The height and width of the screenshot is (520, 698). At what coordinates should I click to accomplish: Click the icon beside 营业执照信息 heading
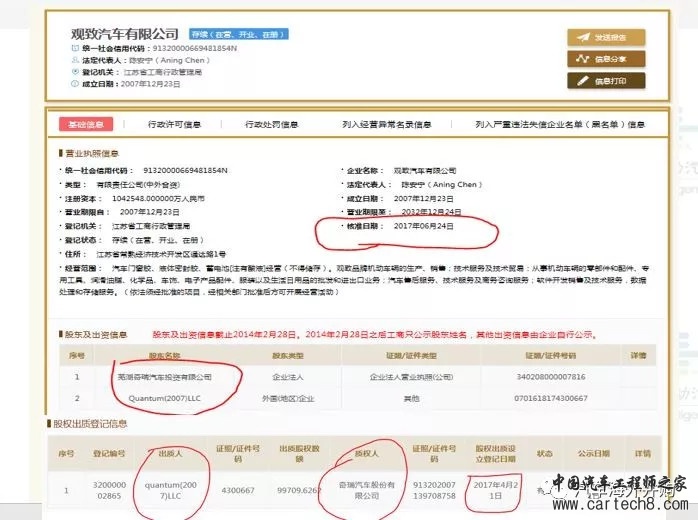[62, 154]
